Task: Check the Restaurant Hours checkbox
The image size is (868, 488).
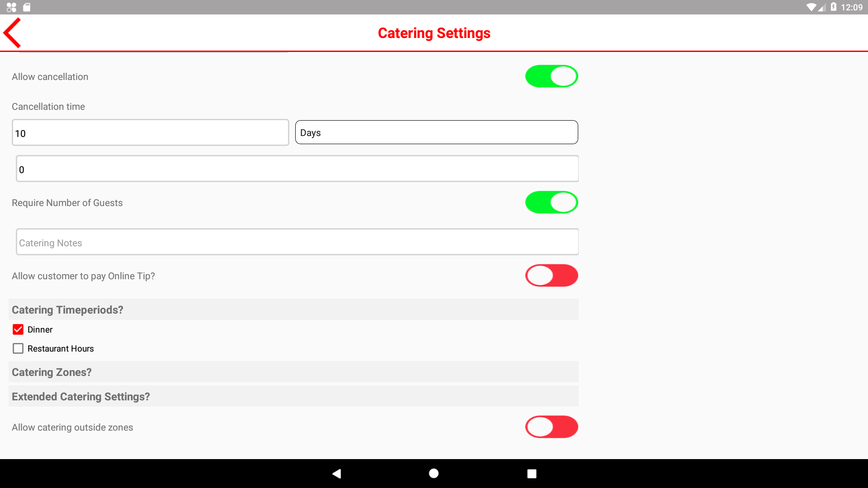Action: pos(18,348)
